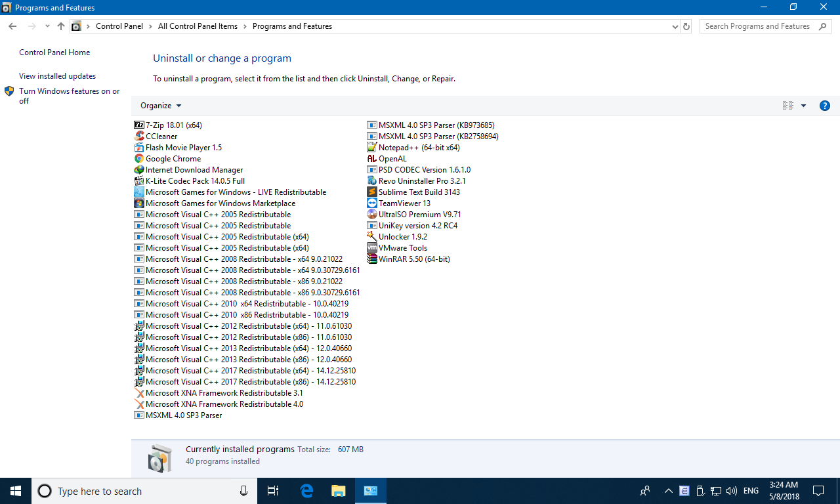Image resolution: width=840 pixels, height=504 pixels.
Task: Open Task View on the taskbar
Action: tap(273, 491)
